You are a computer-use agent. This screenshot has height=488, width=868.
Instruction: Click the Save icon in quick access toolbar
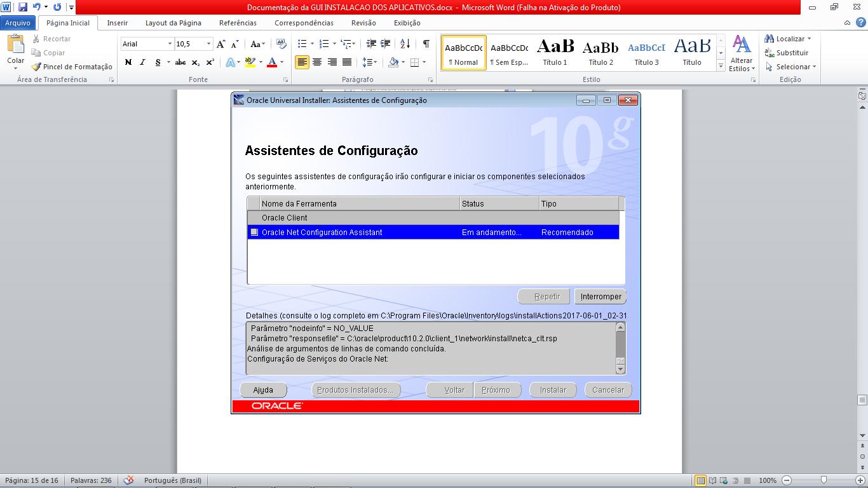[23, 8]
